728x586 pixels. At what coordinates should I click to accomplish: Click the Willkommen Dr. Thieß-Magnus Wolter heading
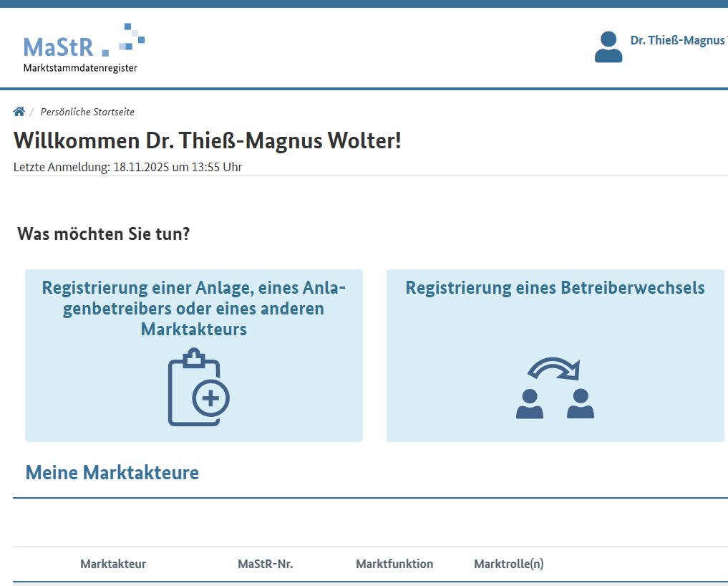coord(208,140)
